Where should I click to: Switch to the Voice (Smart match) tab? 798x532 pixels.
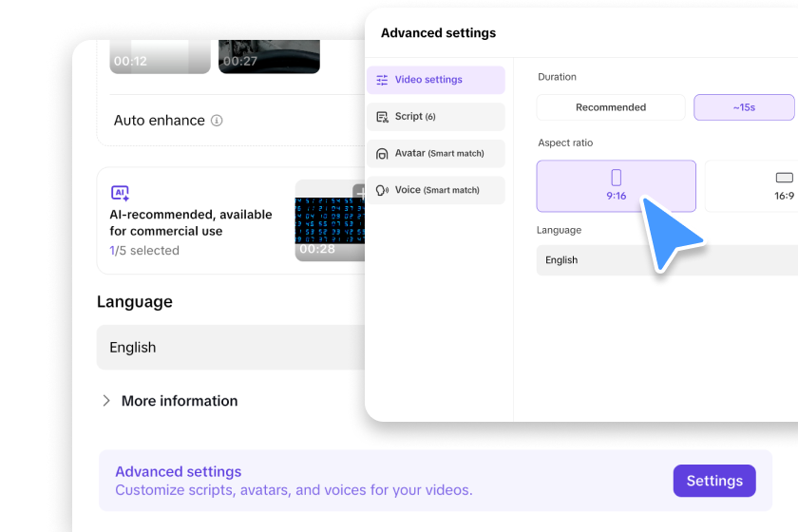[435, 190]
